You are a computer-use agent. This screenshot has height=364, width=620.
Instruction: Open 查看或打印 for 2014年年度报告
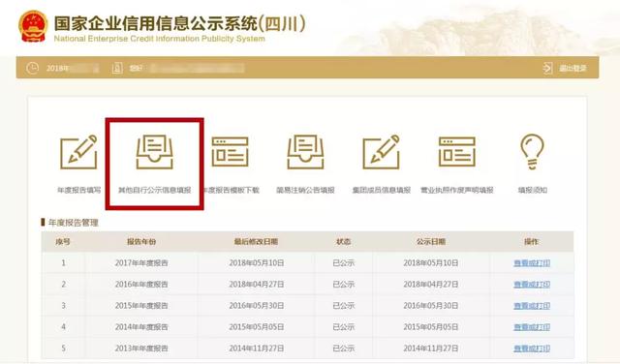(532, 327)
